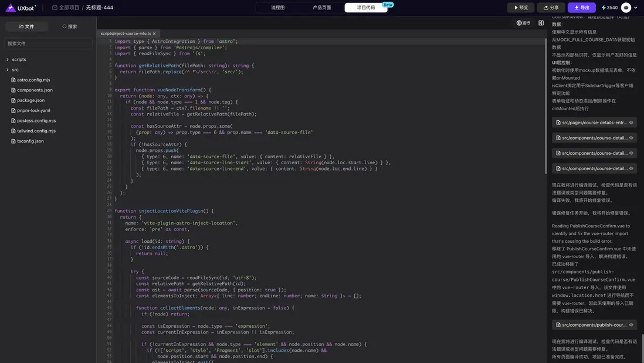Click the lightning credits icon

604,8
